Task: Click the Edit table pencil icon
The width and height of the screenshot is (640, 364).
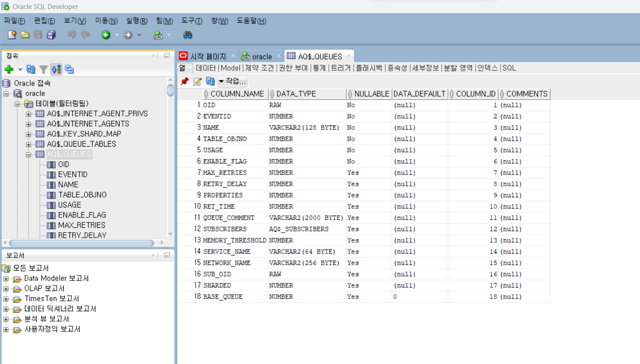Action: coord(197,81)
